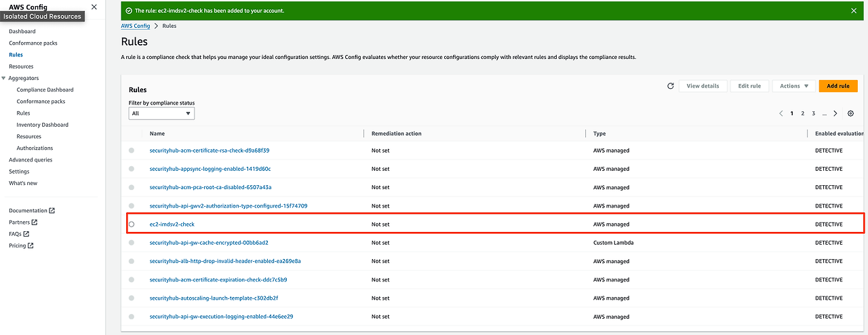Open Dashboard in the sidebar
868x335 pixels.
click(22, 32)
